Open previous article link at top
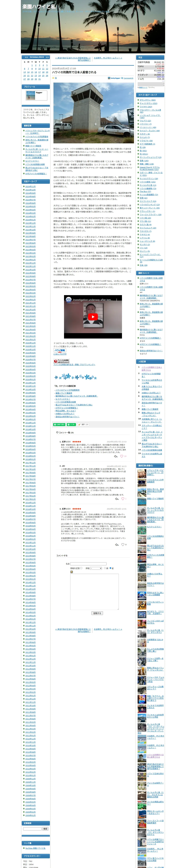The image size is (186, 868). click(73, 59)
